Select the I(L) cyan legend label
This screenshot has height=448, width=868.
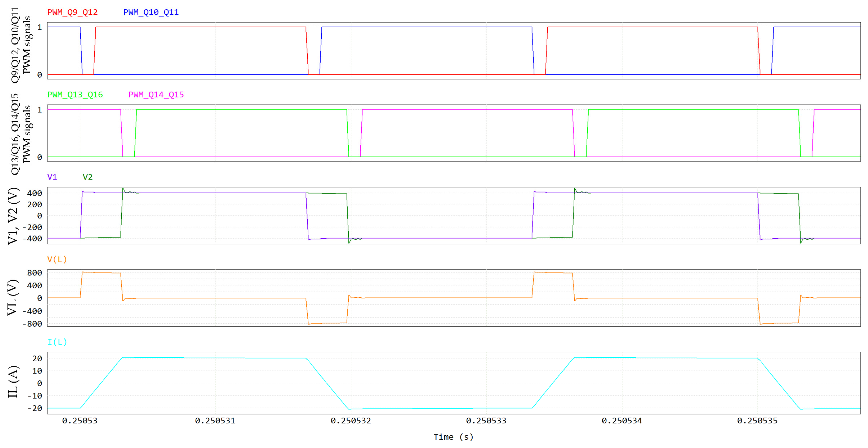tap(57, 342)
